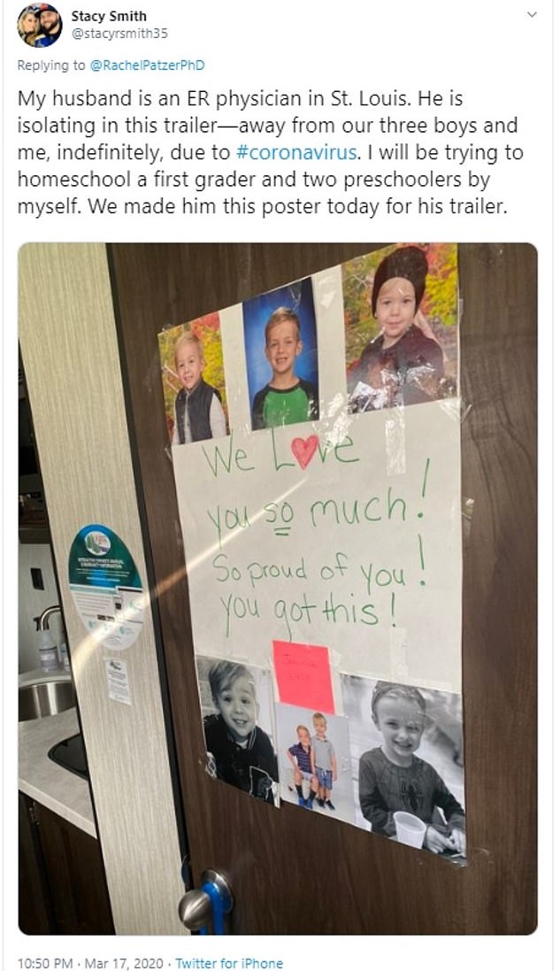Screen dimensions: 560x971
Task: Click the red heart drawn on the poster
Action: coord(304,451)
